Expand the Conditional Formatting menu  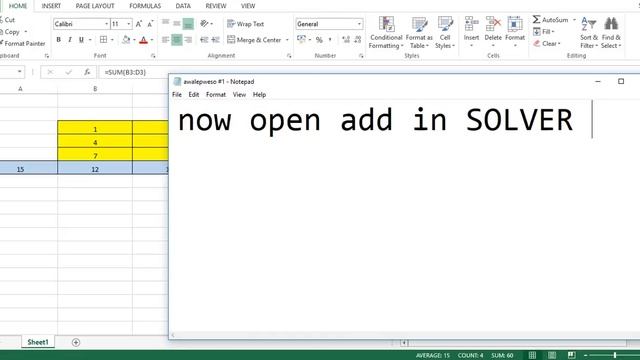pyautogui.click(x=386, y=33)
